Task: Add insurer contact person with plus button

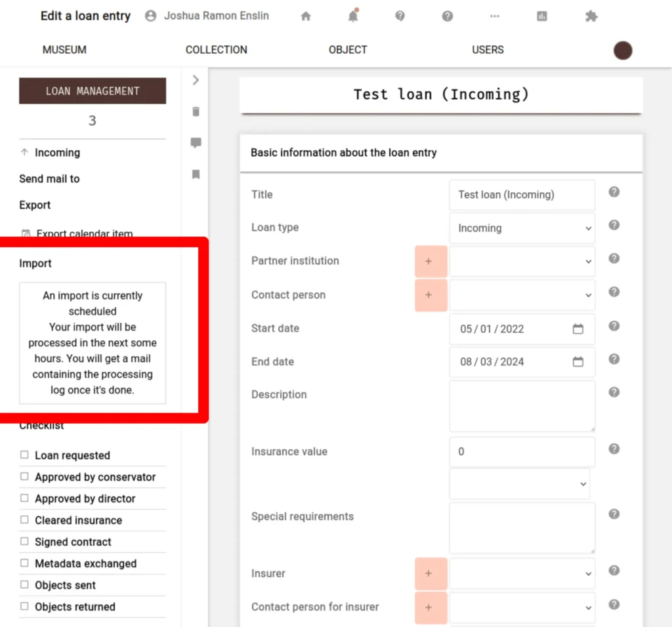Action: pyautogui.click(x=430, y=607)
